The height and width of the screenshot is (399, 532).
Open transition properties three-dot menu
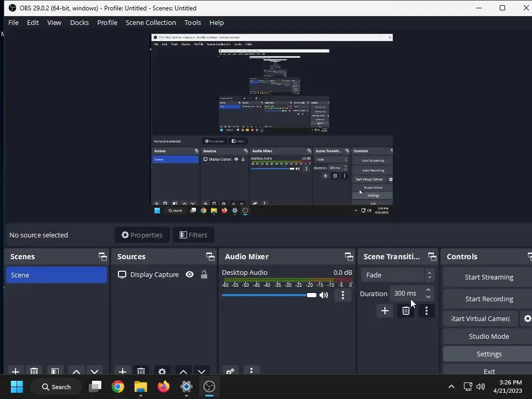coord(427,311)
